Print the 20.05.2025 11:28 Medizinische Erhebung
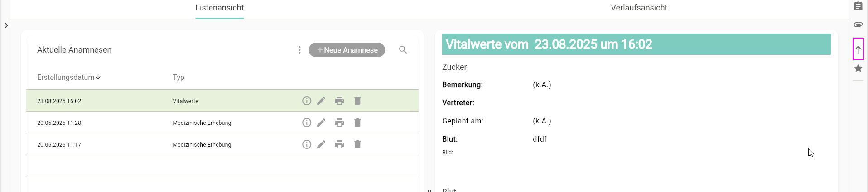The width and height of the screenshot is (868, 192). [x=339, y=123]
